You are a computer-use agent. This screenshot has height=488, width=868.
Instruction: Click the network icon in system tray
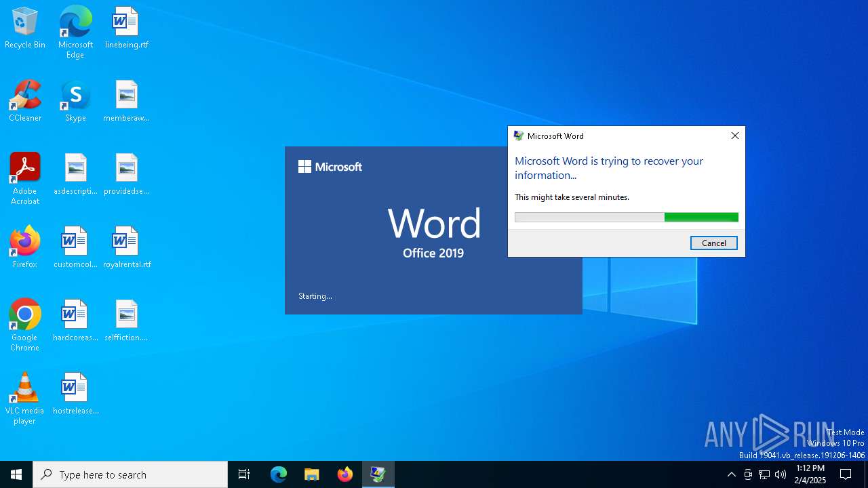pos(764,474)
